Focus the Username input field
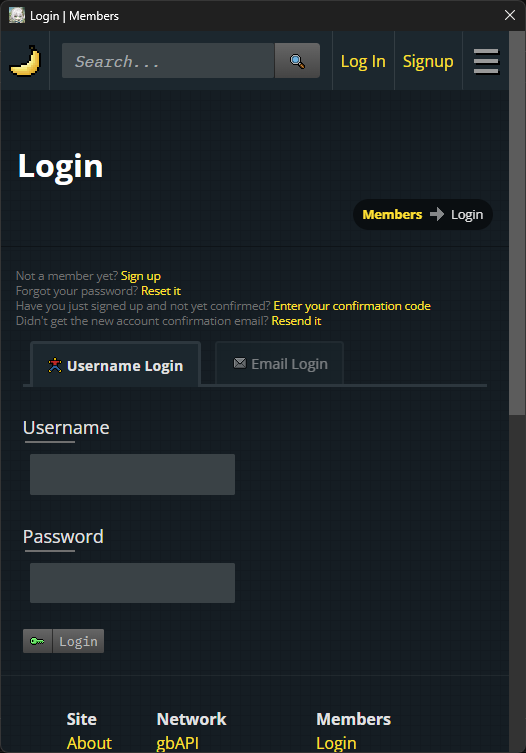Viewport: 526px width, 753px height. pyautogui.click(x=133, y=474)
